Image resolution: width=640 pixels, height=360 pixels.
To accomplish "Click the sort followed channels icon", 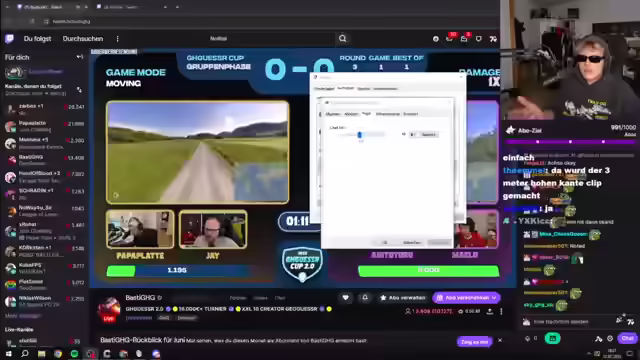I will pyautogui.click(x=79, y=90).
